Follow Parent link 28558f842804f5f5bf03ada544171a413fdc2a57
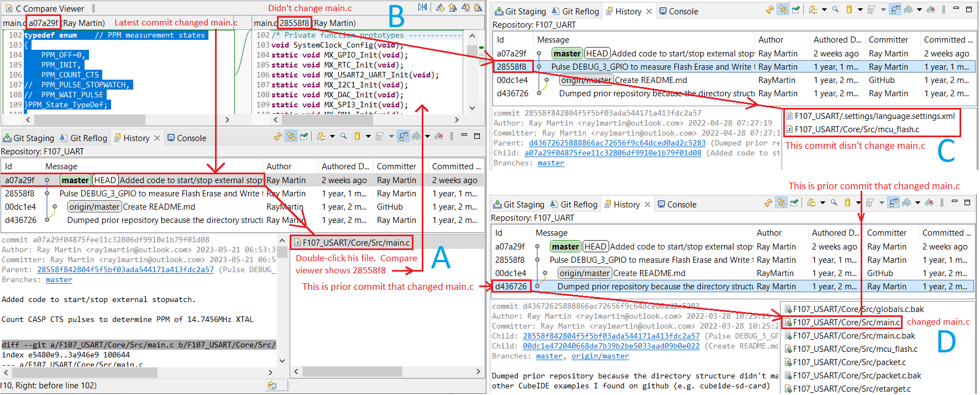980x395 pixels. 125,269
